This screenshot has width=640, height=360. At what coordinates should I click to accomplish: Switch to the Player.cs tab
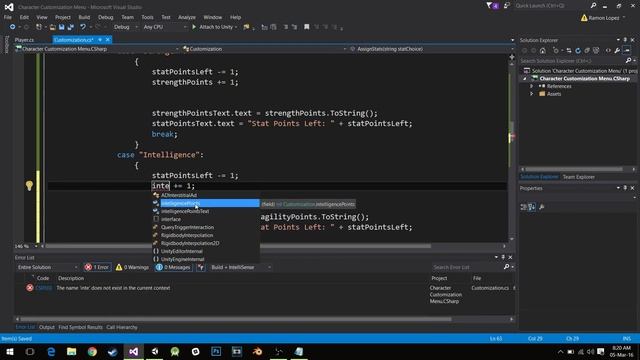[24, 40]
